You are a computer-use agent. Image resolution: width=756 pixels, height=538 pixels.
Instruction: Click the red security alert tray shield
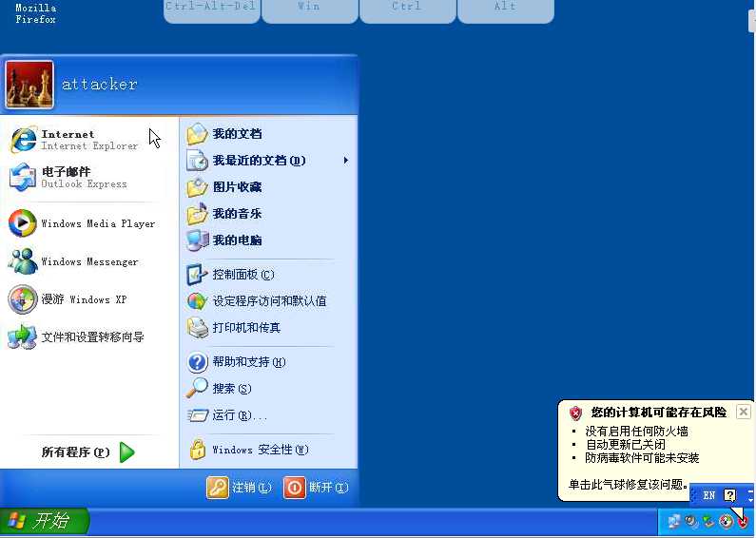click(x=745, y=521)
